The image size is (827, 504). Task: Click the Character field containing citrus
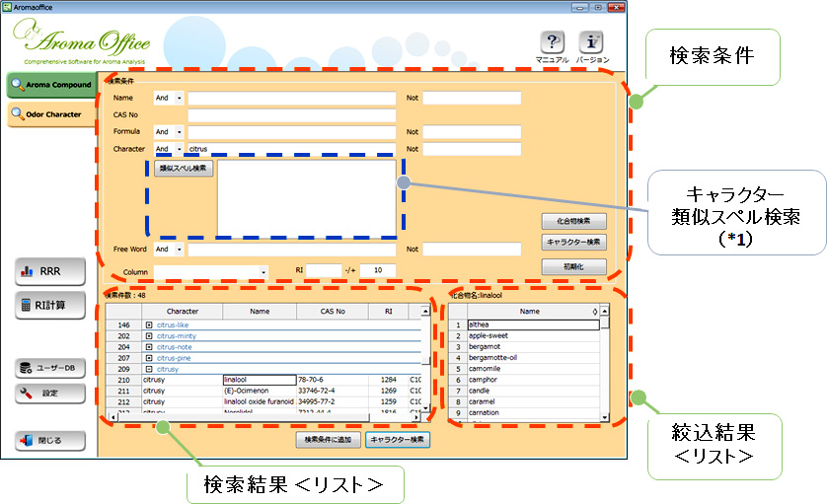click(292, 149)
